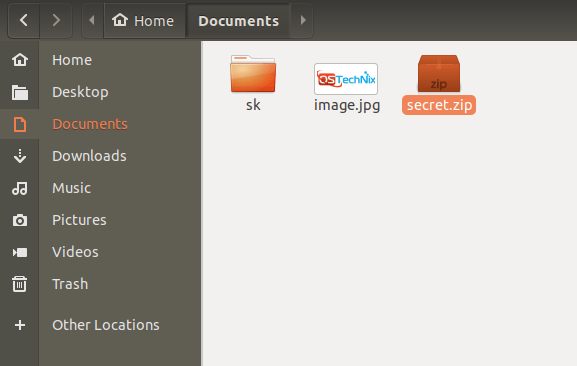Go back with the left chevron button
577x366 pixels.
pos(24,20)
